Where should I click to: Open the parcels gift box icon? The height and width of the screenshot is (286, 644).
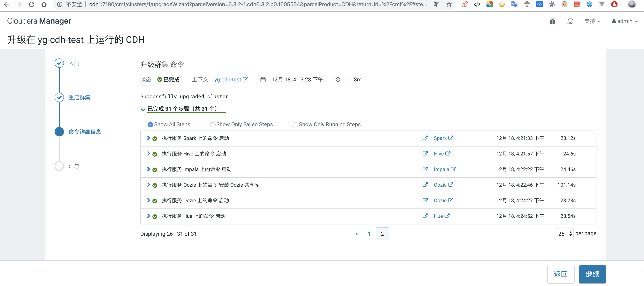tap(552, 21)
